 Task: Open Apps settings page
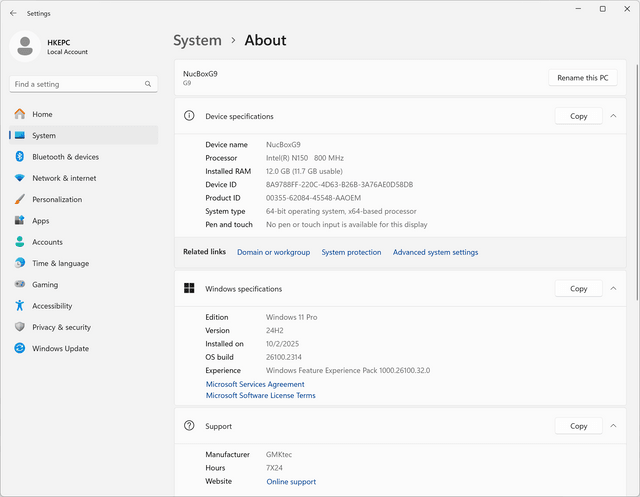[x=83, y=220]
